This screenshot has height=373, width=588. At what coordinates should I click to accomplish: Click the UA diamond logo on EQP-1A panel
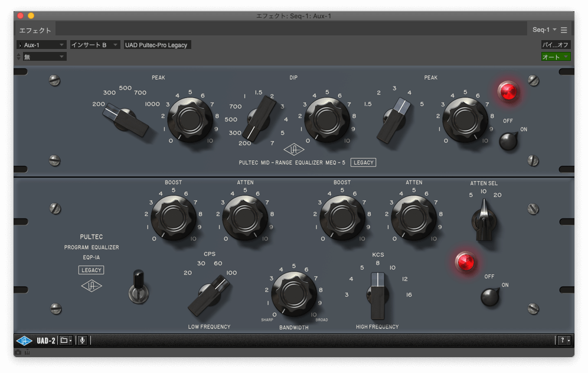(x=92, y=286)
